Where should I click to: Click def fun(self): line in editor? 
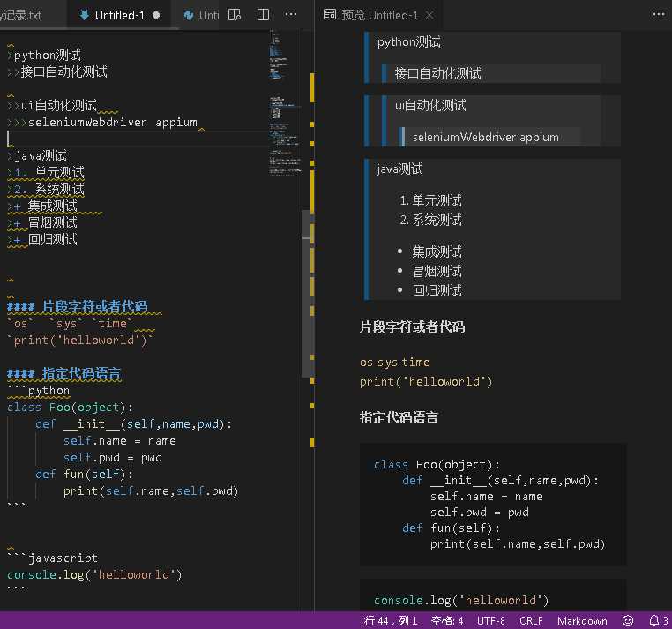tap(85, 474)
